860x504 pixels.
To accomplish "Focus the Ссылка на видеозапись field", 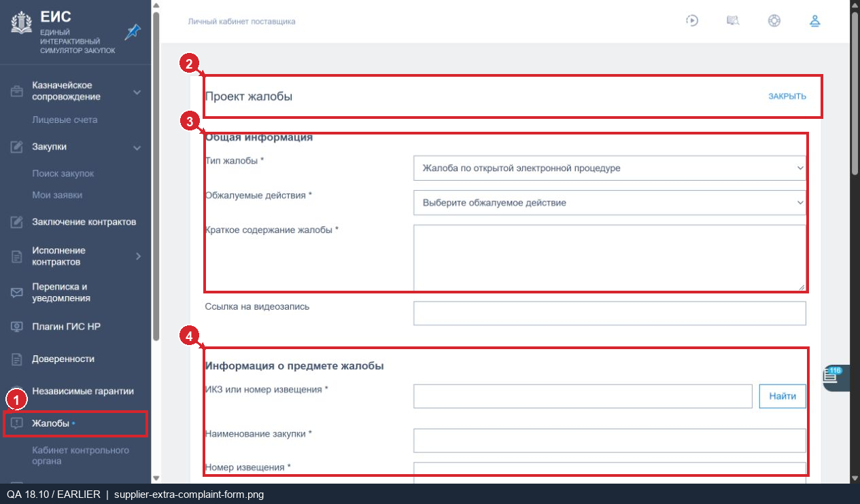I will coord(610,313).
